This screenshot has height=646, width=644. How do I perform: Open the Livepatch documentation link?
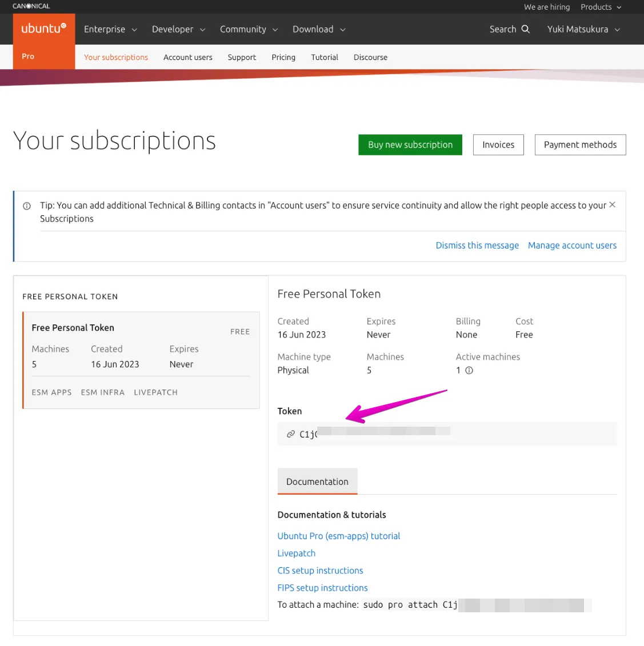(x=296, y=553)
